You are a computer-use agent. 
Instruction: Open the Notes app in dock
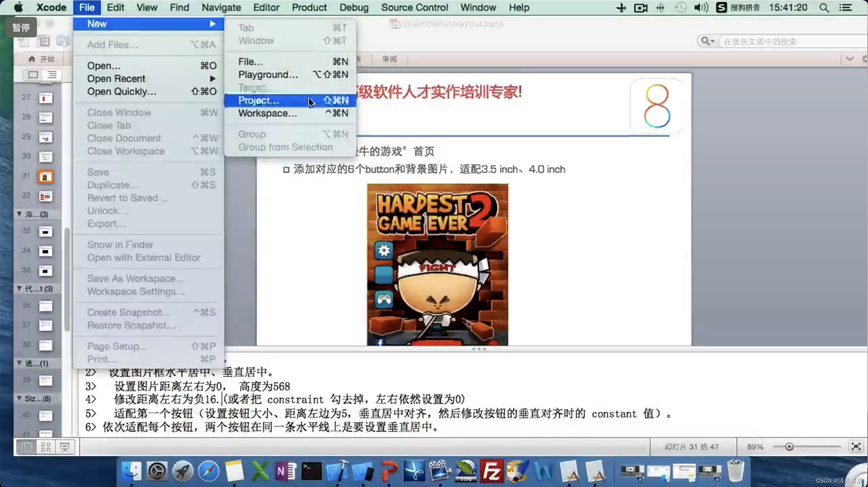point(234,471)
